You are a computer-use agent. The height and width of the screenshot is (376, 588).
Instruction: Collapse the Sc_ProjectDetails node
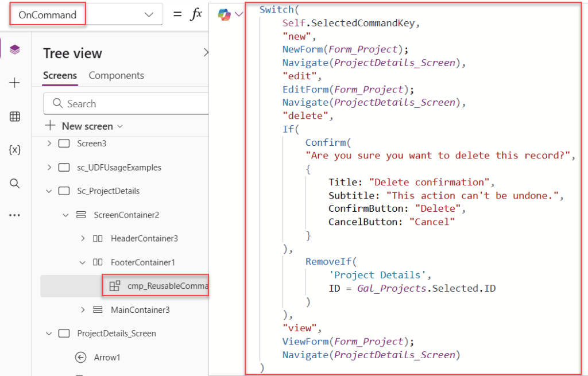[49, 191]
